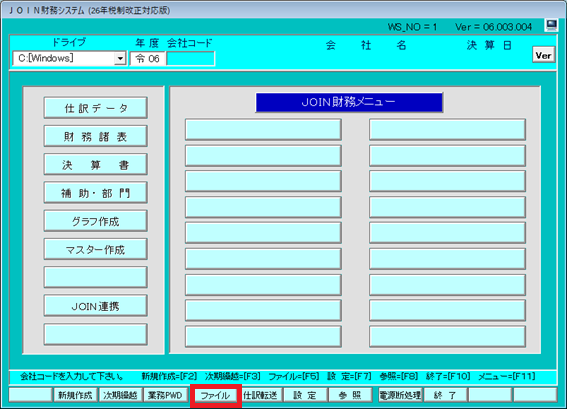Open マスター作成 in the left panel
Screen dimensions: 567x409
pos(95,249)
